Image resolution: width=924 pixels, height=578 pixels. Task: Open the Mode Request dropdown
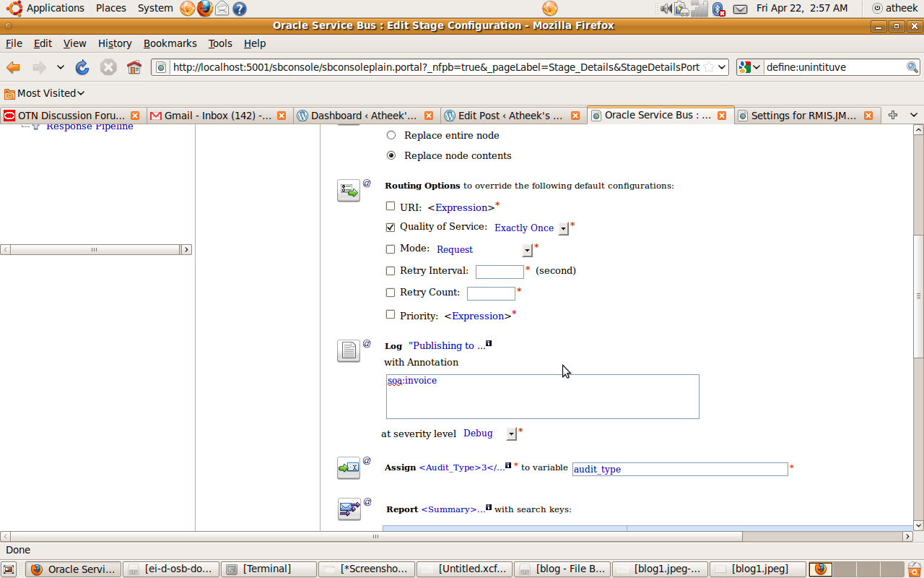pos(527,250)
